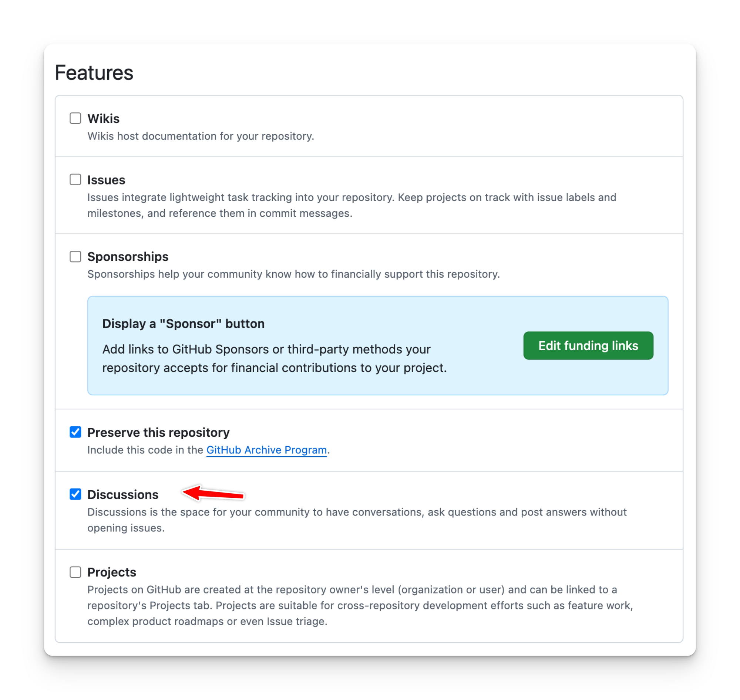Uncheck the Preserve this repository checkbox
Image resolution: width=740 pixels, height=700 pixels.
click(75, 432)
